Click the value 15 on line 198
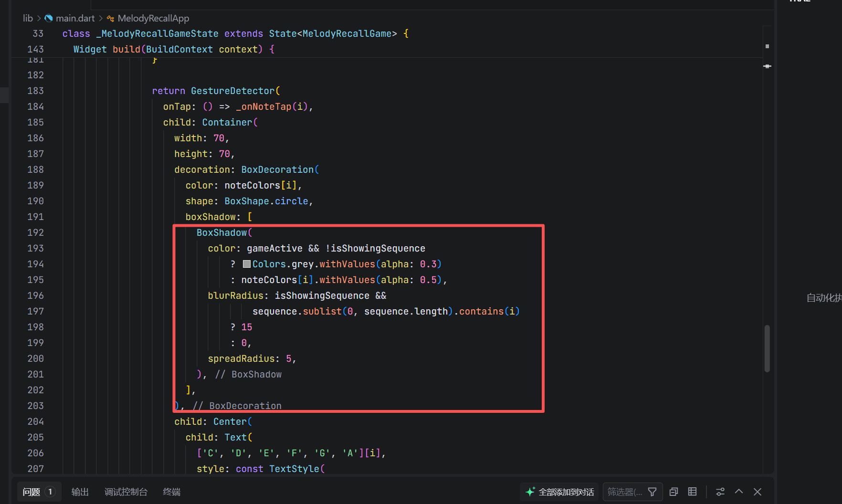The height and width of the screenshot is (504, 842). 247,327
